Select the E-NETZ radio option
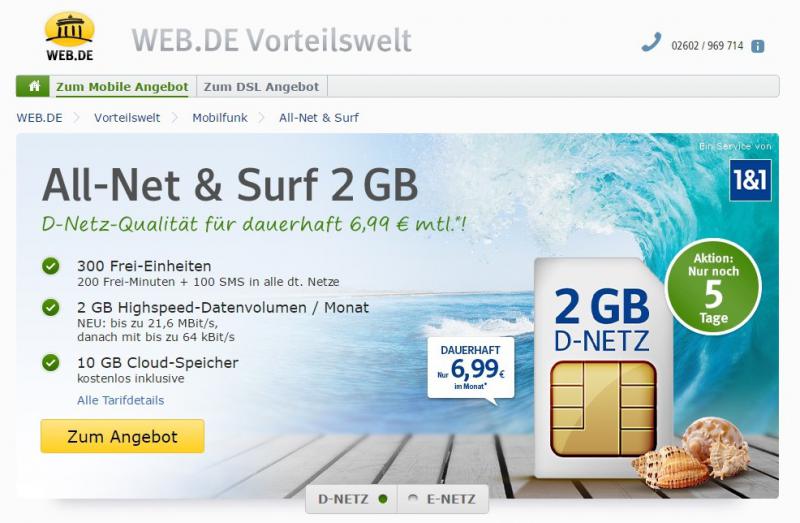 (413, 499)
